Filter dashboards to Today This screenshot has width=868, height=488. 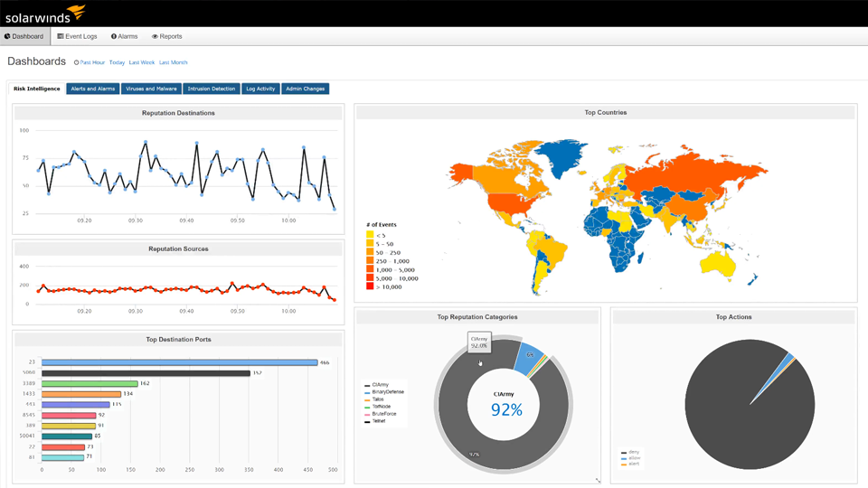point(117,62)
